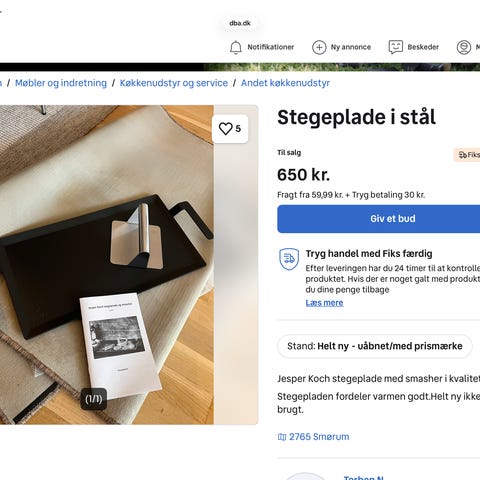The width and height of the screenshot is (480, 480).
Task: Open Andet køkkenudstyr breadcrumb
Action: (x=285, y=83)
